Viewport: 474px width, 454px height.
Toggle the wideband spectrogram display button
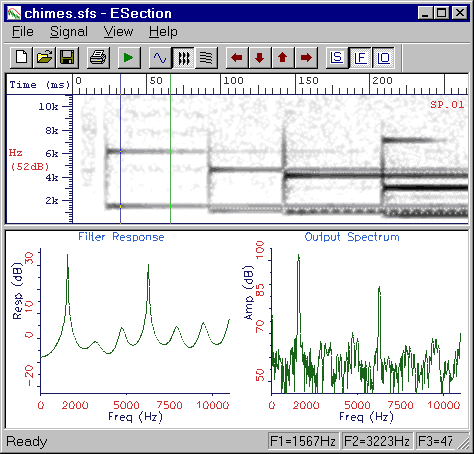click(x=183, y=58)
